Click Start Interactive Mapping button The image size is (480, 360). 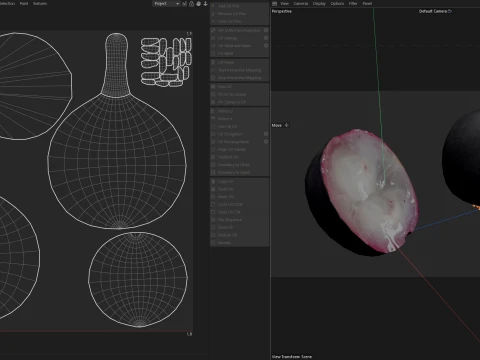pyautogui.click(x=240, y=70)
